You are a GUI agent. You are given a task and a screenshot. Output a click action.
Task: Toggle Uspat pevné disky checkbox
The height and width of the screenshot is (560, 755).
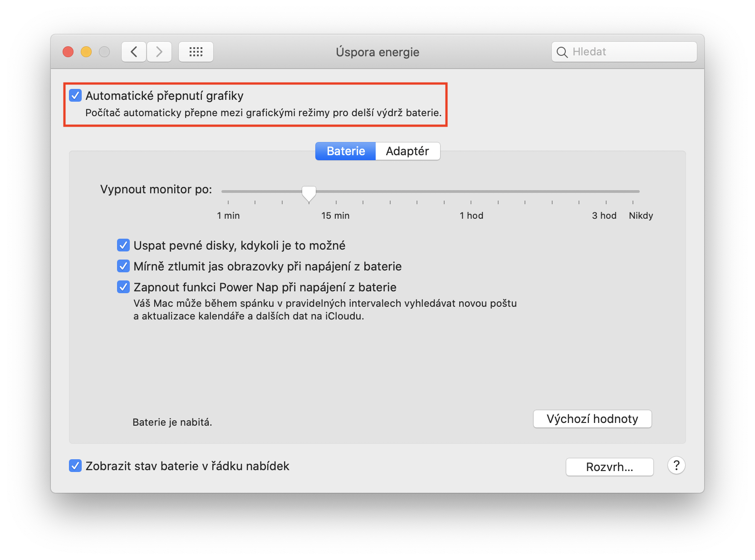pyautogui.click(x=123, y=246)
